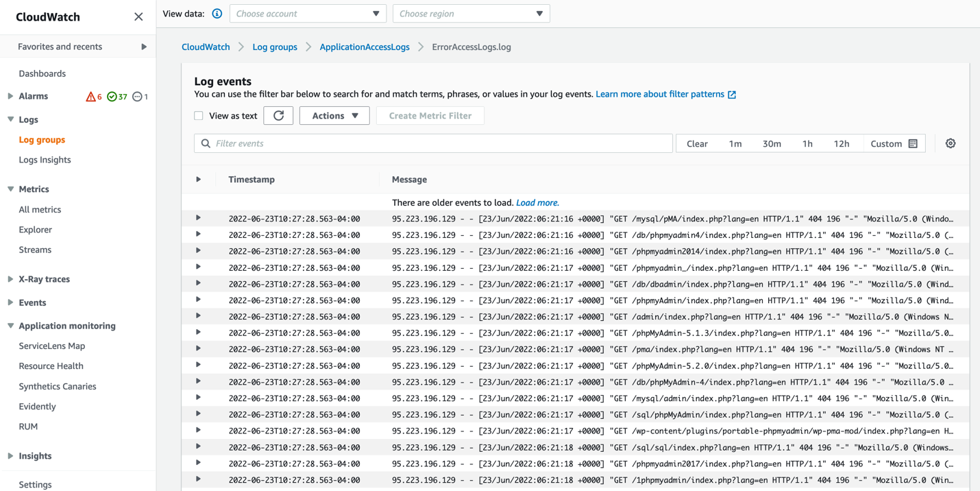Set time range to 1h
The height and width of the screenshot is (491, 980).
(x=807, y=143)
